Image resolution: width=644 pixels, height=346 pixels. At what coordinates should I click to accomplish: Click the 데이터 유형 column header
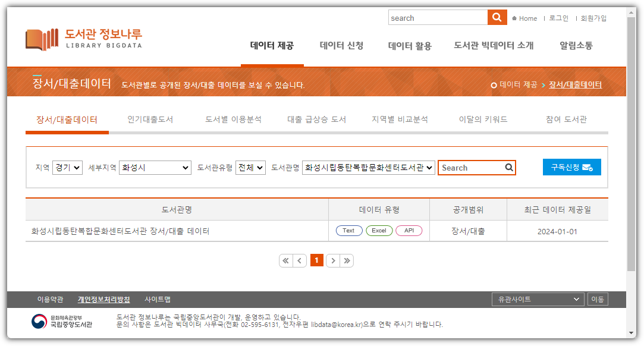pyautogui.click(x=379, y=210)
